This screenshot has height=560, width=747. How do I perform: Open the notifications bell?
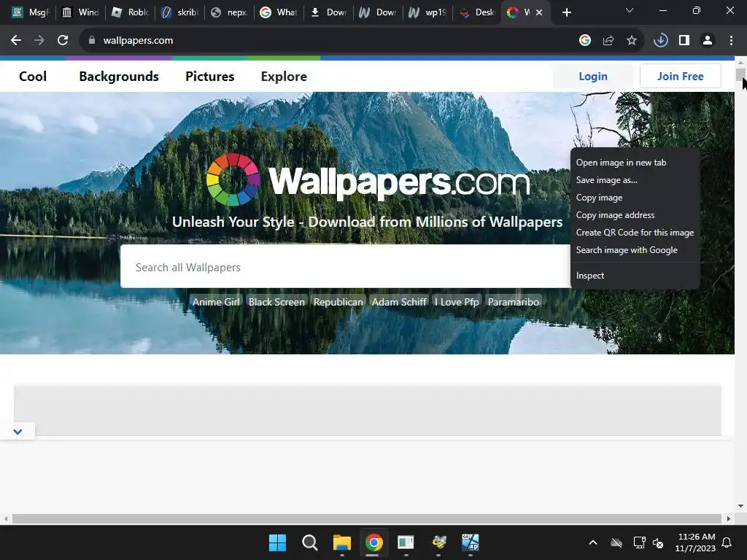pos(727,542)
